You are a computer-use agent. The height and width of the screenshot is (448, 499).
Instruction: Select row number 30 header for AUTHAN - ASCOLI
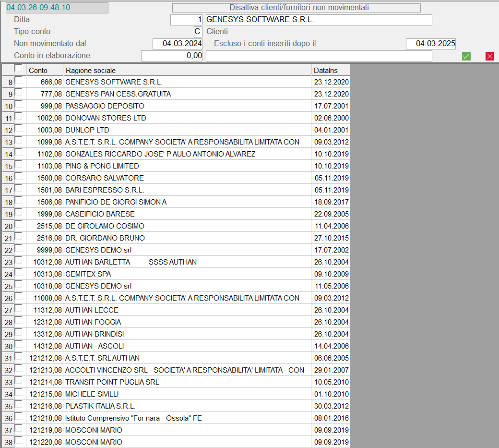8,346
